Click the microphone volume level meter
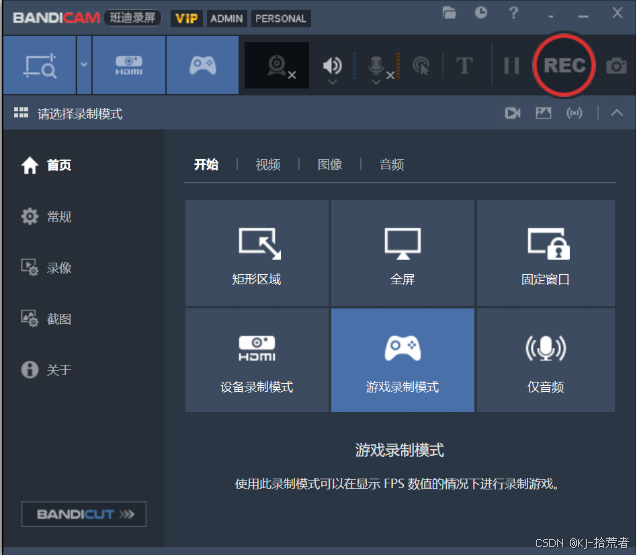 pyautogui.click(x=398, y=65)
